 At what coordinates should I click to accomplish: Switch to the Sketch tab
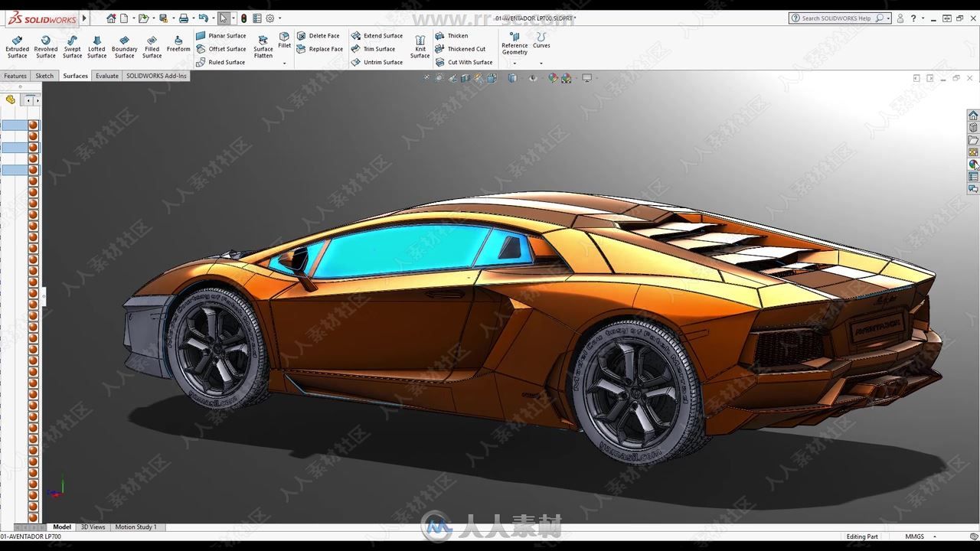point(44,76)
